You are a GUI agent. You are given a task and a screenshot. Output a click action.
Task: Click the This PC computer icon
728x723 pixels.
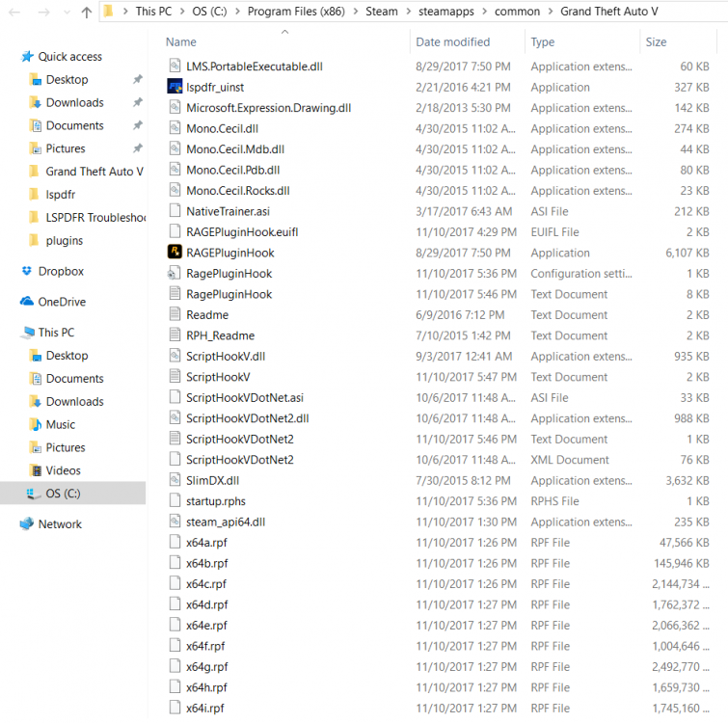click(x=28, y=332)
